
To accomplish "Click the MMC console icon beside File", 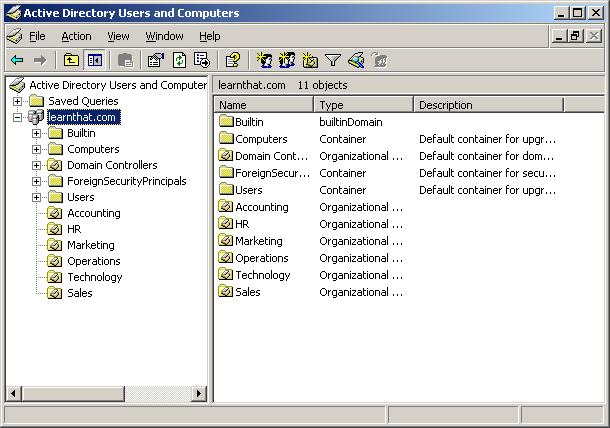I will coord(15,36).
